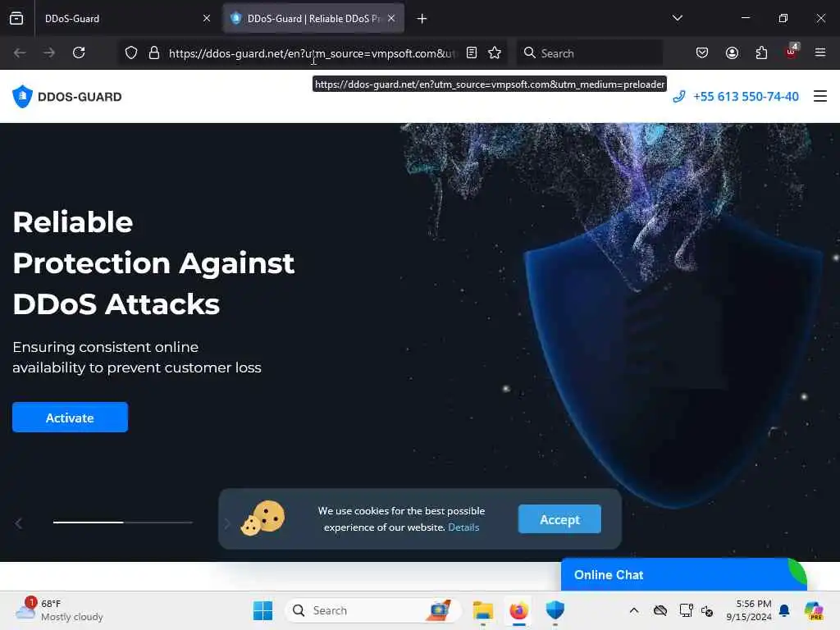Click the blue Activate button
This screenshot has height=630, width=840.
[71, 418]
